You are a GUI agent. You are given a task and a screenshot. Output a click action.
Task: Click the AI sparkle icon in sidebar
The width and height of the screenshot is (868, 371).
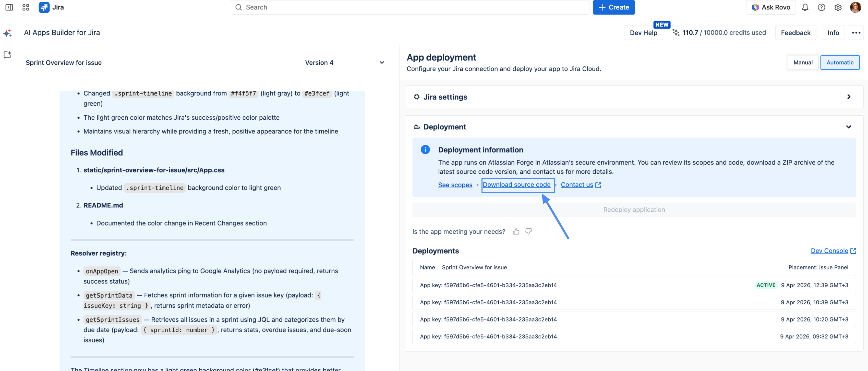[x=7, y=33]
